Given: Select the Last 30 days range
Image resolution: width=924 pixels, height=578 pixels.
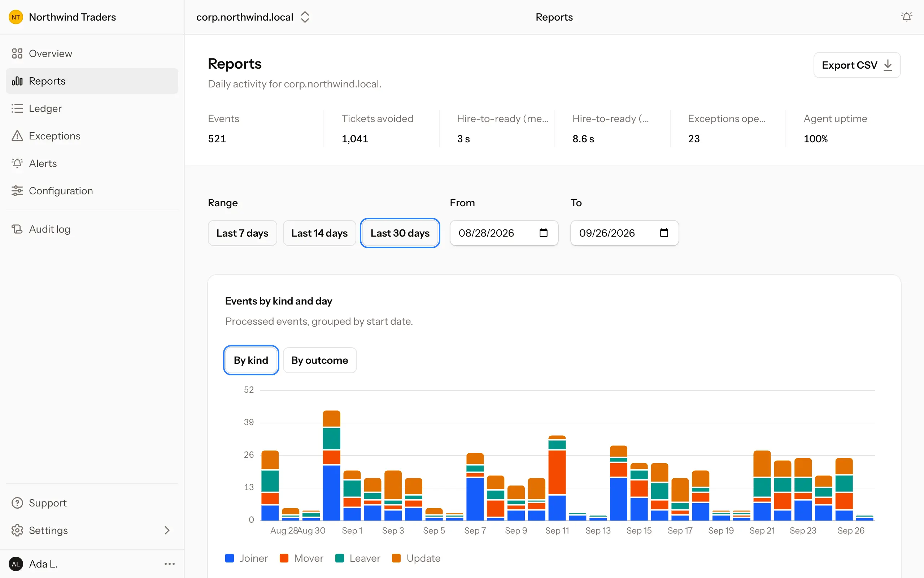Looking at the screenshot, I should [x=400, y=233].
